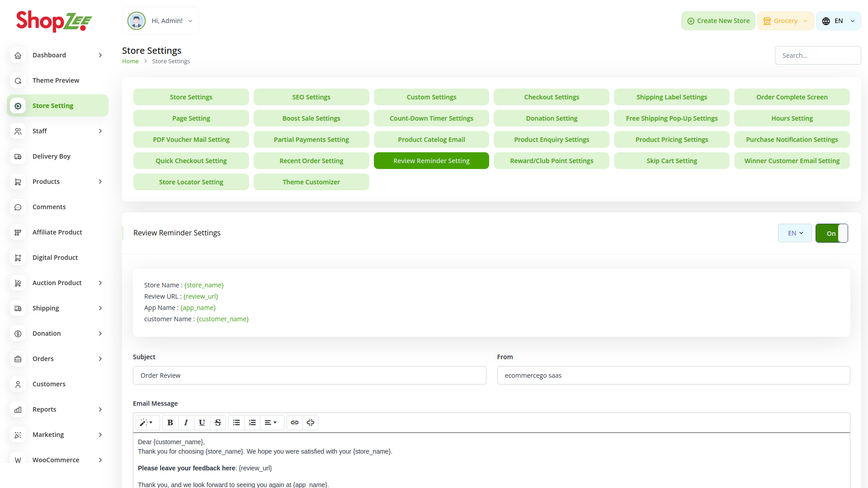Open the paragraph alignment dropdown
The height and width of the screenshot is (488, 868).
pyautogui.click(x=270, y=422)
